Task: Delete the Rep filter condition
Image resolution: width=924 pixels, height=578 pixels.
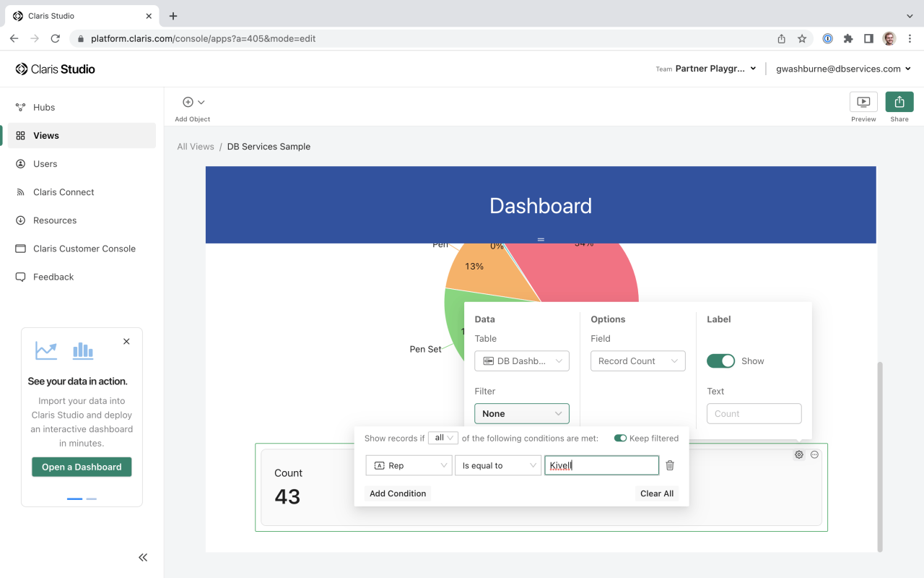Action: [670, 465]
